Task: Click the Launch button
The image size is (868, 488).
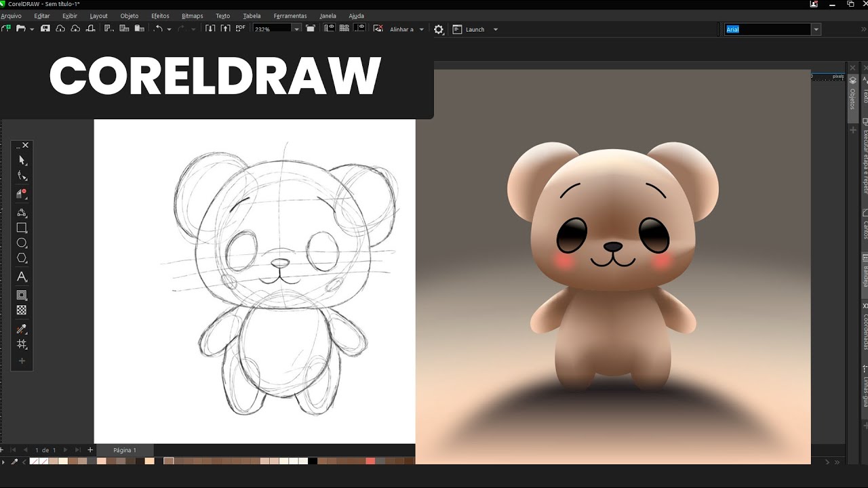Action: click(469, 29)
